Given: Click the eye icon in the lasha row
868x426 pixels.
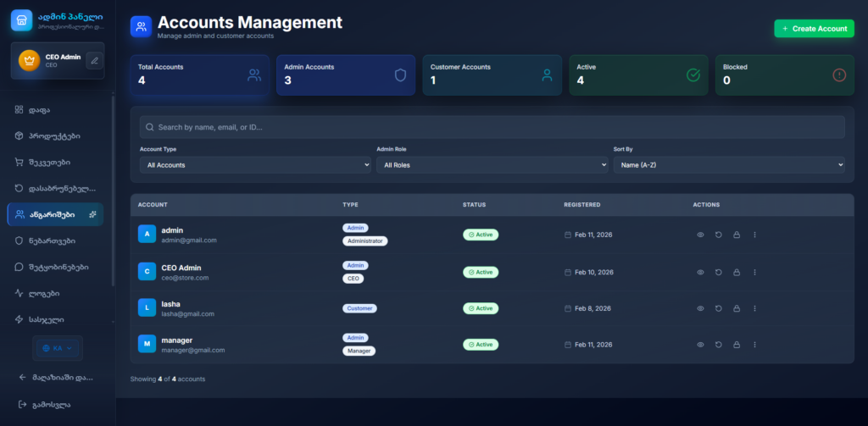Looking at the screenshot, I should tap(700, 308).
